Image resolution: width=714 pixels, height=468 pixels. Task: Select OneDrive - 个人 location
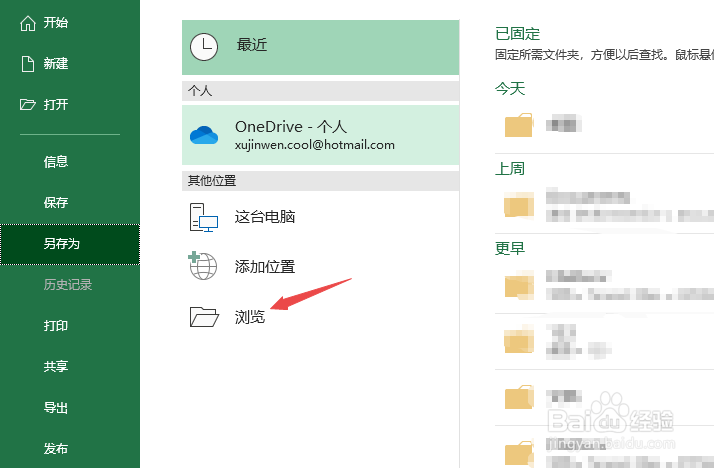321,135
